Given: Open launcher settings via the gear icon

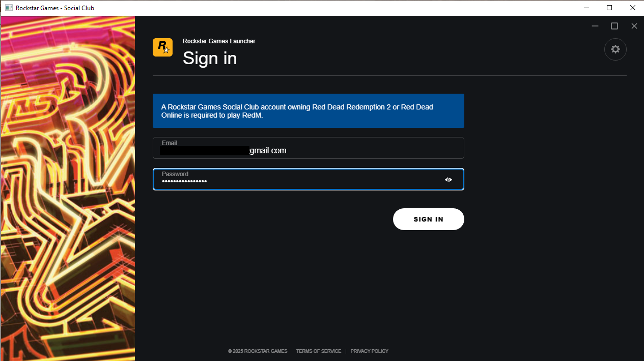Looking at the screenshot, I should pos(615,49).
